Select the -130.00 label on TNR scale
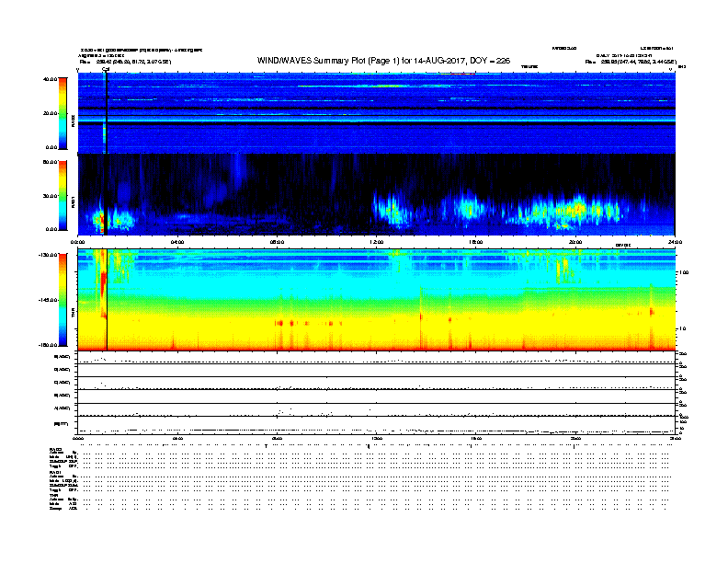728x563 pixels. [x=49, y=255]
